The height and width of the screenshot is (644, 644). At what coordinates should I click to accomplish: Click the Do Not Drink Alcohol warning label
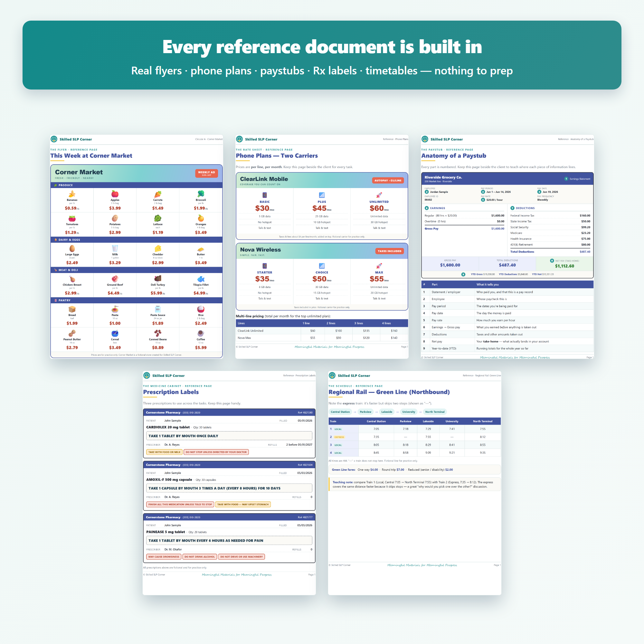[x=200, y=557]
